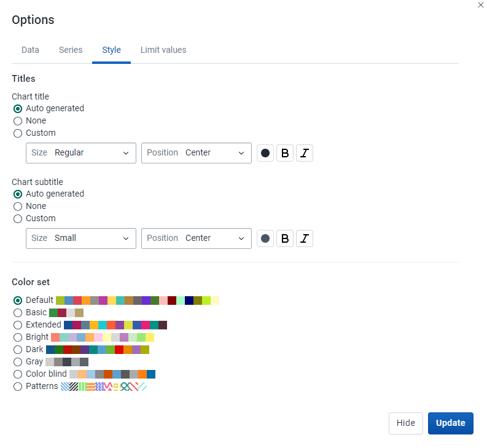Click the Update button
Viewport: 487px width, 448px height.
point(450,423)
